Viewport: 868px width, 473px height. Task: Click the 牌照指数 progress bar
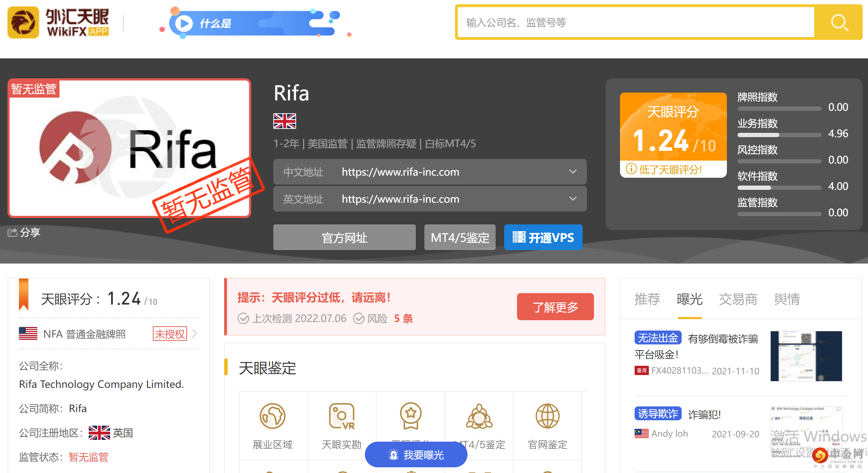click(x=779, y=109)
